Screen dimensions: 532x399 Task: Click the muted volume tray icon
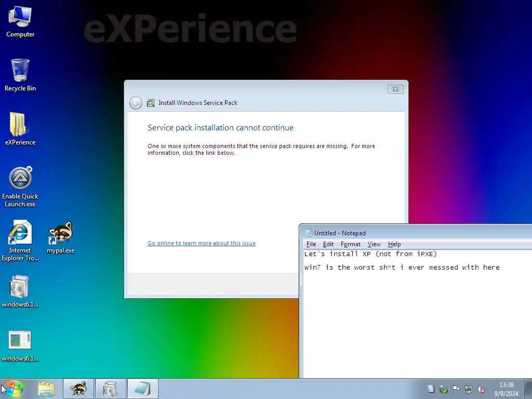tap(481, 389)
